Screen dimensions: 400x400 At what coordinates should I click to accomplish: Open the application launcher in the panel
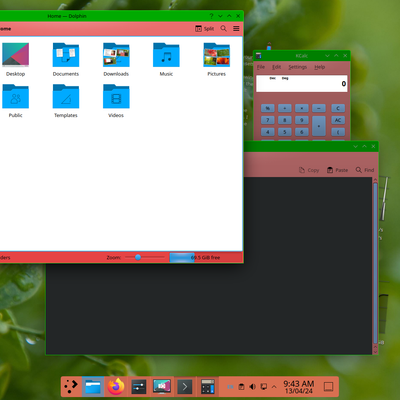point(71,387)
